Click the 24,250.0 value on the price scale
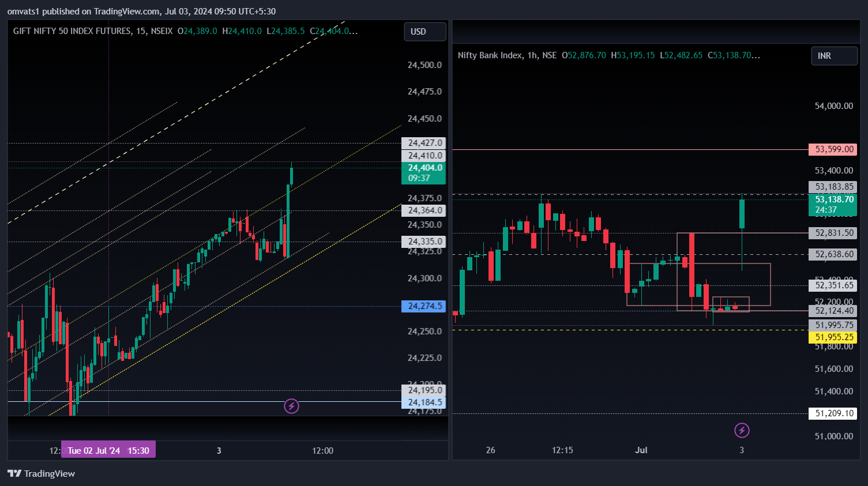Viewport: 868px width, 486px height. pos(424,331)
